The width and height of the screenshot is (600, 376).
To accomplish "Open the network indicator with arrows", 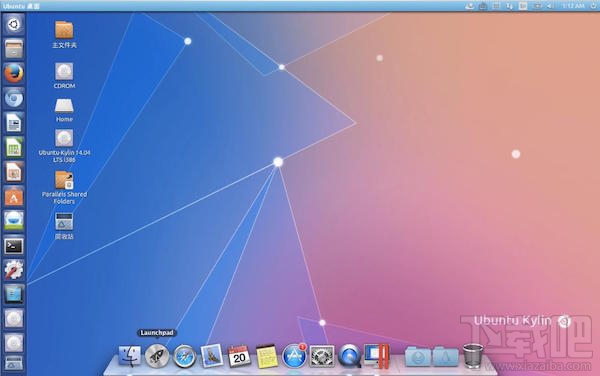I will 509,6.
